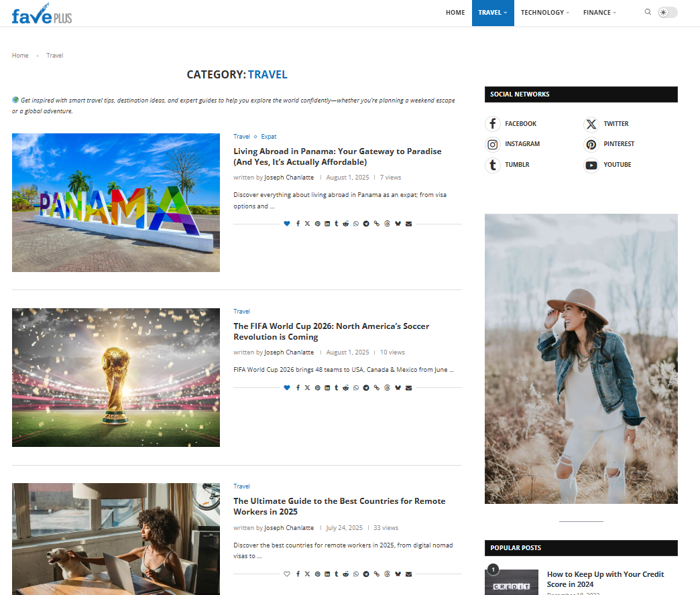This screenshot has width=700, height=595.
Task: Open How to Keep Up with Your Credit Score
Action: coord(605,579)
